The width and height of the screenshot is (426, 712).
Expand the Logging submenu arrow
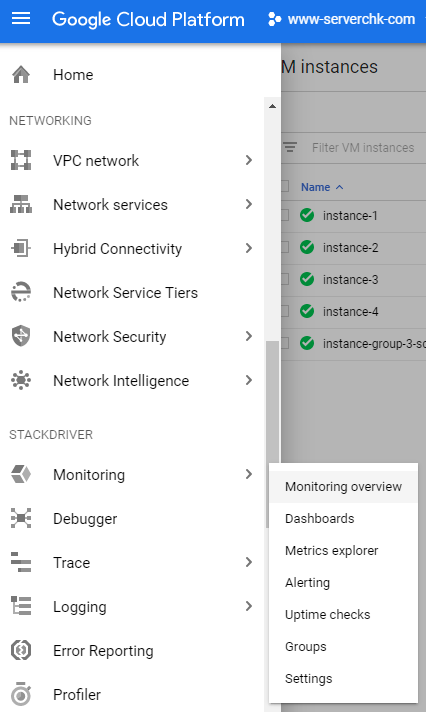pyautogui.click(x=248, y=606)
